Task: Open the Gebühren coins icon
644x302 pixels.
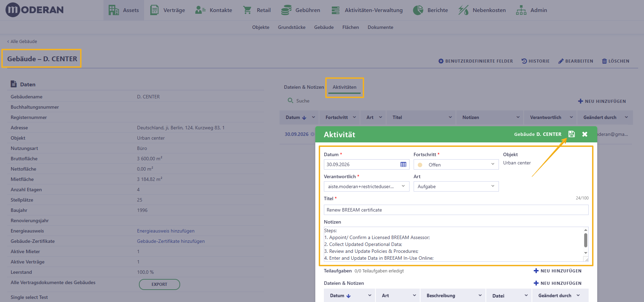Action: coord(286,10)
